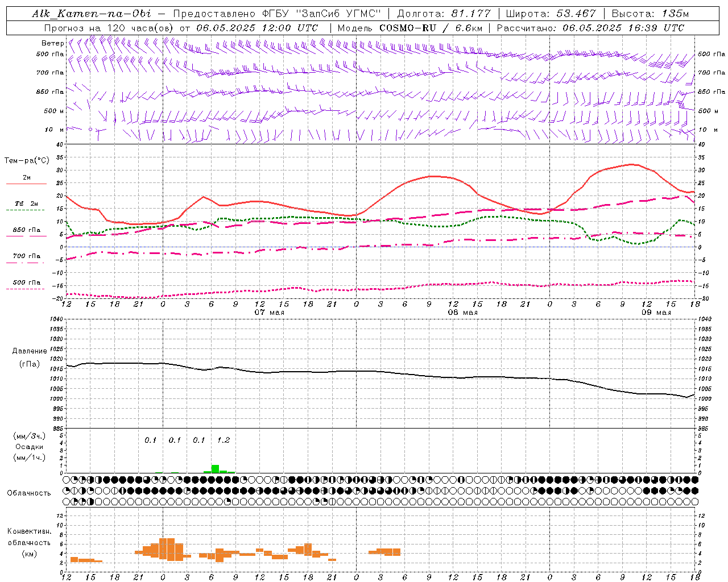The height and width of the screenshot is (582, 728).
Task: Click the 09 мая date label
Action: (x=656, y=313)
